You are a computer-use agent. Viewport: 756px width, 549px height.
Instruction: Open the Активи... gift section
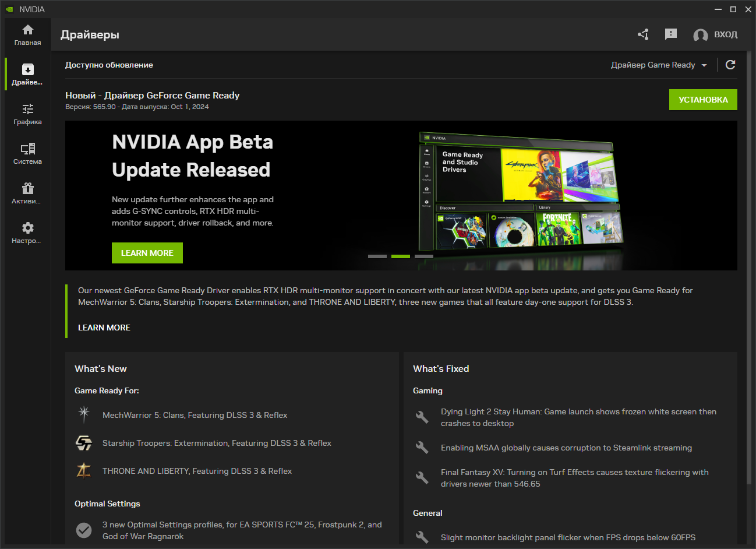(x=27, y=193)
